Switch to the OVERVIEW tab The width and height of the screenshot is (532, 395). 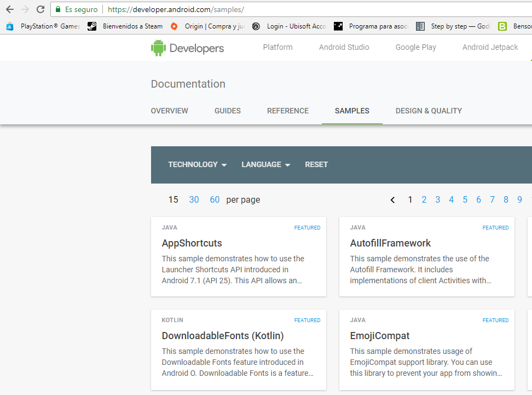coord(169,111)
